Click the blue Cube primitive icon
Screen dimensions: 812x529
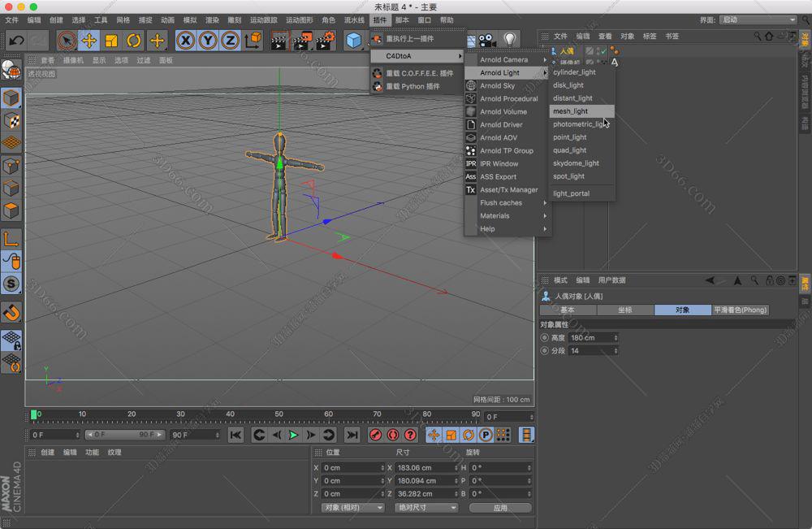pyautogui.click(x=353, y=39)
